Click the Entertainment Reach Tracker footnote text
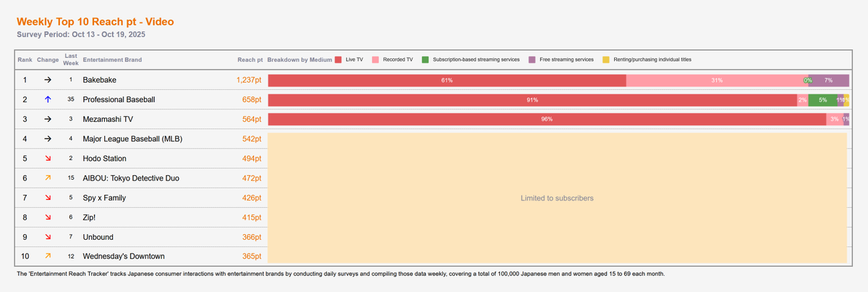The image size is (868, 292). (x=339, y=274)
